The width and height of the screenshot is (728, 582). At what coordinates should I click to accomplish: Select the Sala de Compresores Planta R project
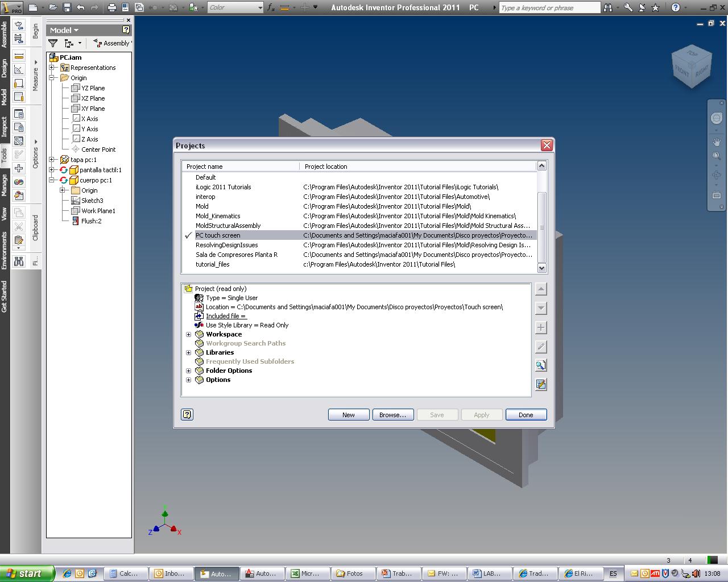359,255
